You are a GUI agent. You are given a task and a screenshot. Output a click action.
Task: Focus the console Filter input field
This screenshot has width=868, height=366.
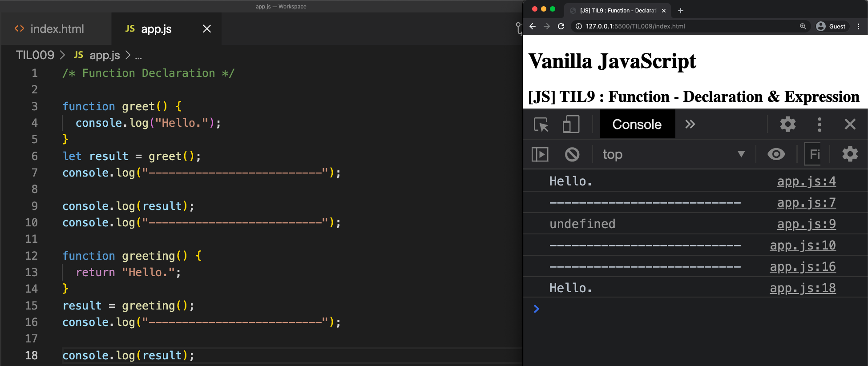pyautogui.click(x=813, y=154)
